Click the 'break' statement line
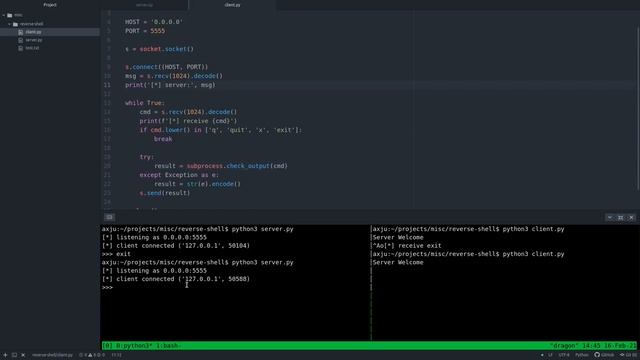 (x=163, y=139)
